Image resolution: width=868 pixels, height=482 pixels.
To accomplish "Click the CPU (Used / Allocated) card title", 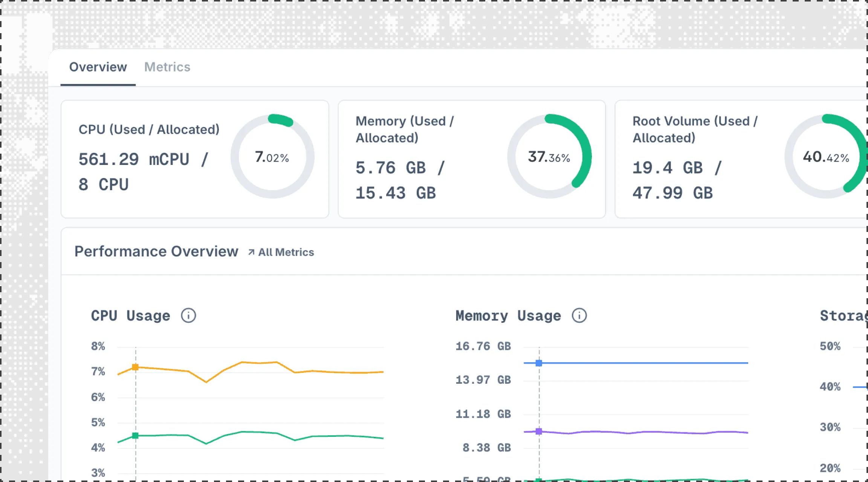I will (x=149, y=130).
